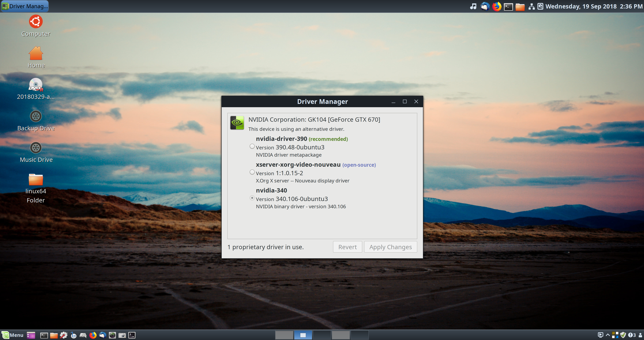Click the network connections icon in top panel
644x340 pixels.
coord(531,6)
